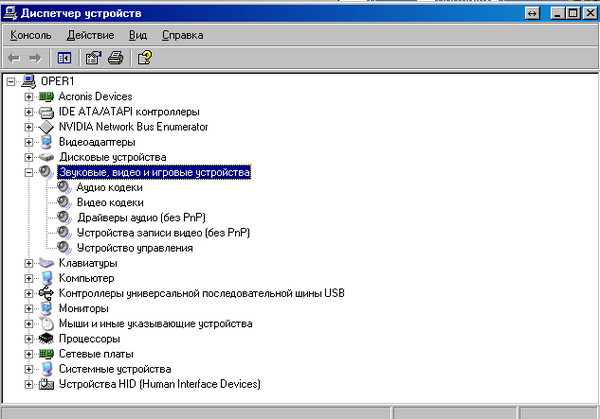Screen dimensions: 600x419
Task: Click the Print toolbar icon
Action: pyautogui.click(x=116, y=58)
